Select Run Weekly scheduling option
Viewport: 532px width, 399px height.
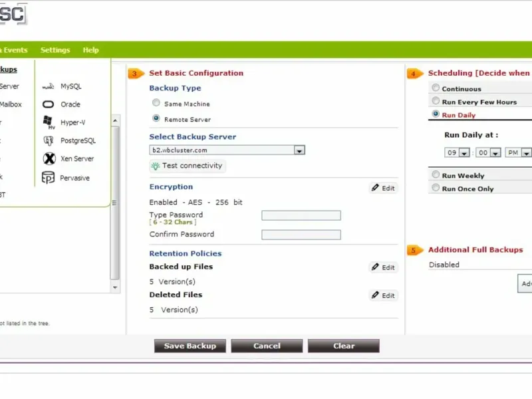436,174
